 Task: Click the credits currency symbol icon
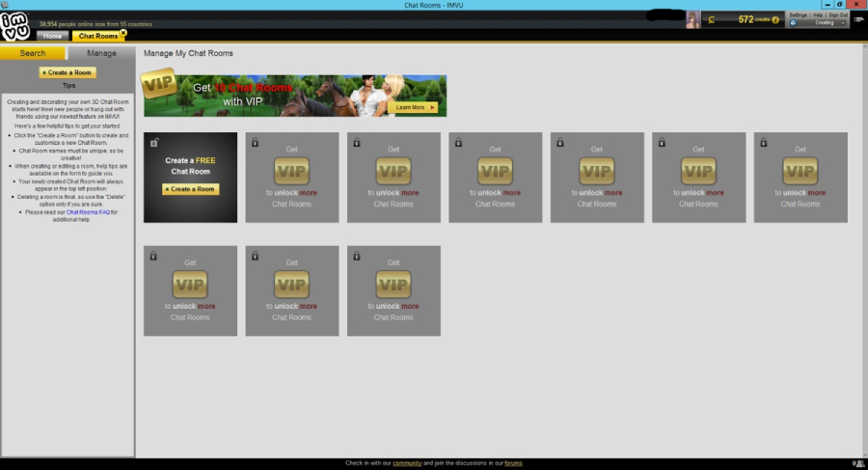coord(712,20)
